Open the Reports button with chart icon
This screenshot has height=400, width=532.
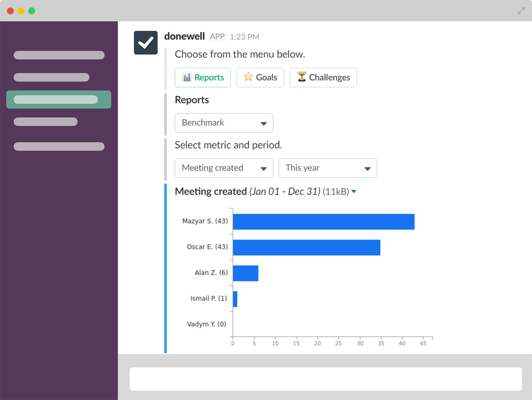203,77
